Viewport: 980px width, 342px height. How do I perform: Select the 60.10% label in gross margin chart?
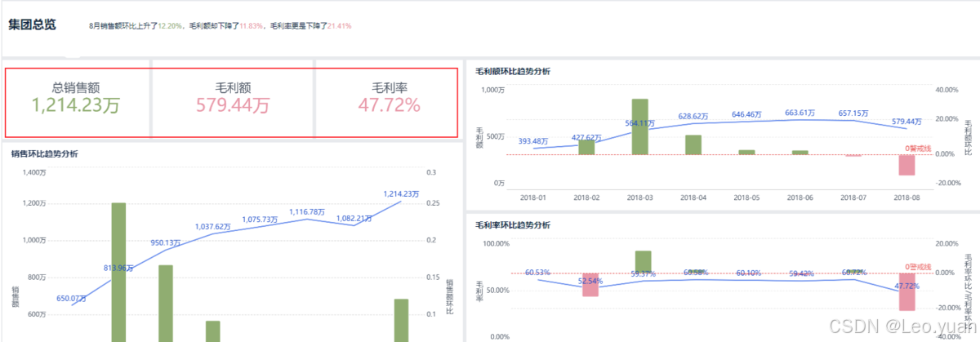(750, 273)
